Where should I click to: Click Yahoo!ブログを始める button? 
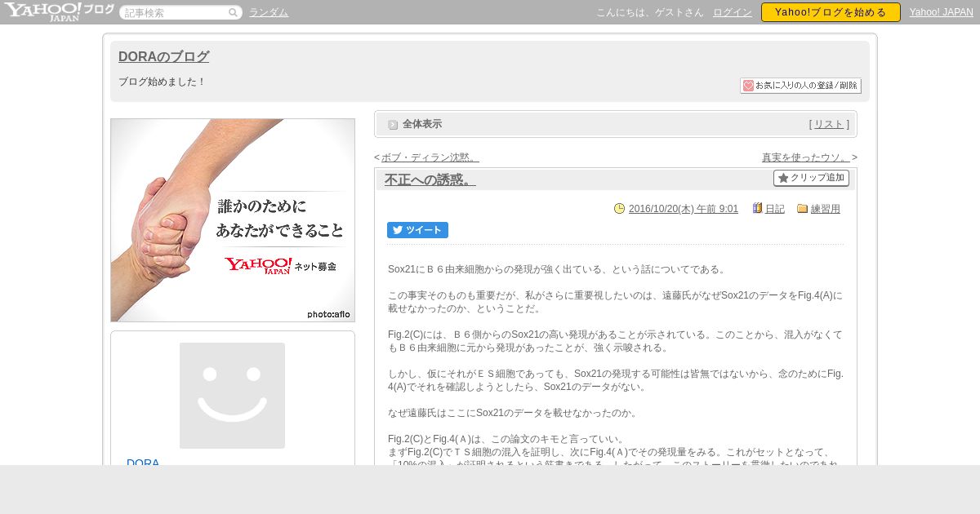[831, 12]
